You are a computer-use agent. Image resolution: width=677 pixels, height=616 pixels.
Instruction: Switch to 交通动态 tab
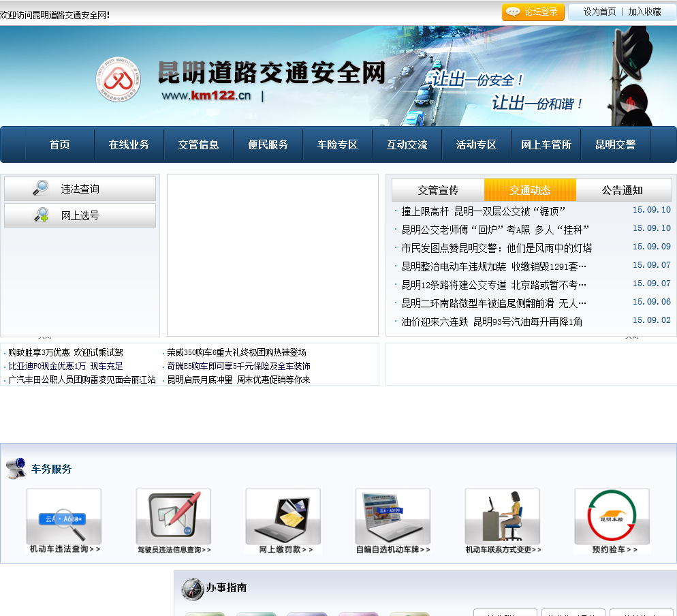[530, 190]
